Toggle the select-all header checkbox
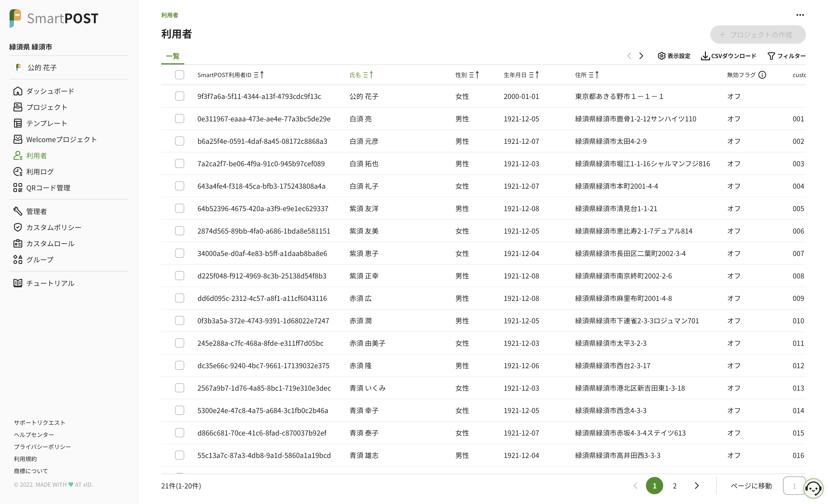Image resolution: width=829 pixels, height=504 pixels. pos(180,75)
